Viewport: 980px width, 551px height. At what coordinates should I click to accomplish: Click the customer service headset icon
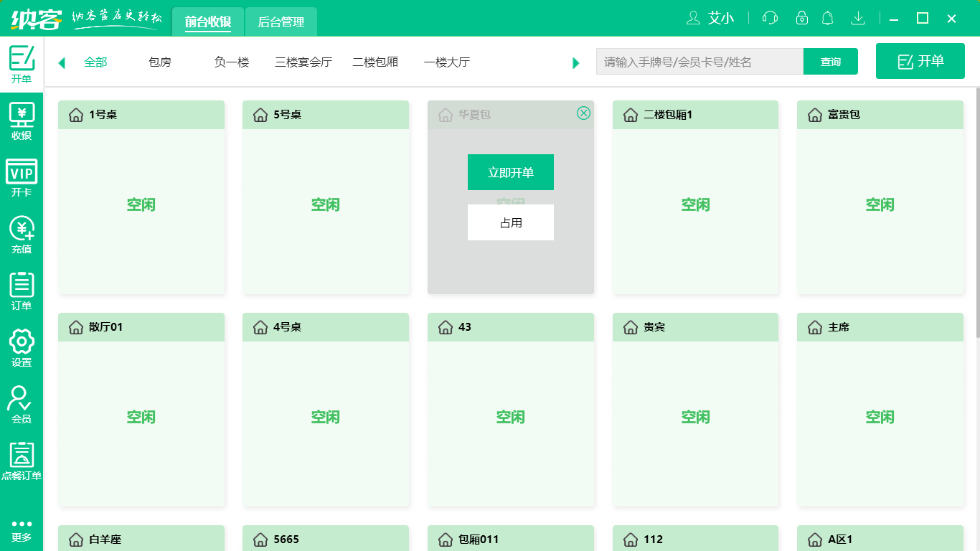point(770,18)
